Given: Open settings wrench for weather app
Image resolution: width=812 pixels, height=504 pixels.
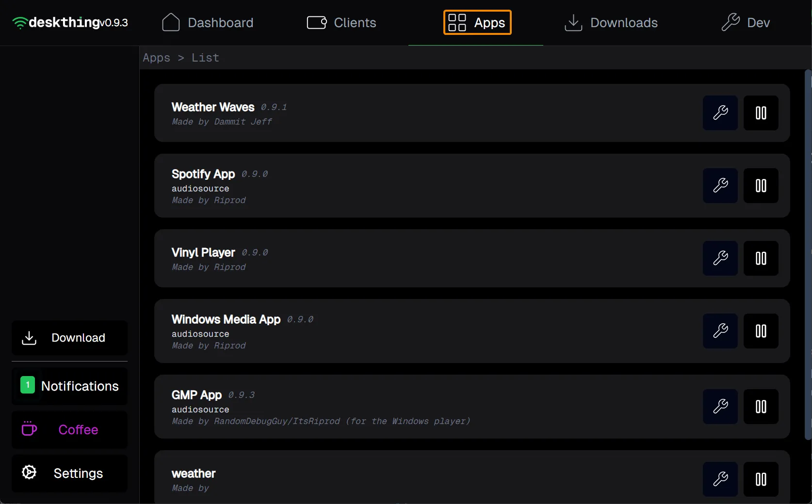Looking at the screenshot, I should coord(720,479).
